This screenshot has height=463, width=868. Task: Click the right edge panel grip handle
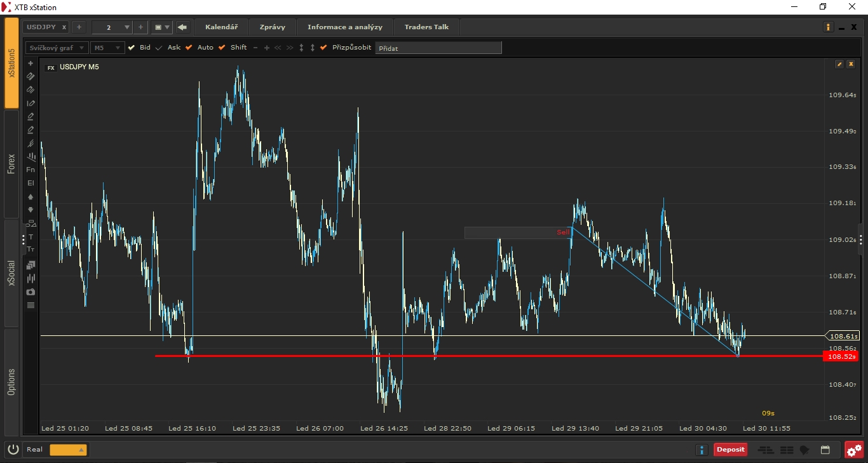[x=861, y=239]
